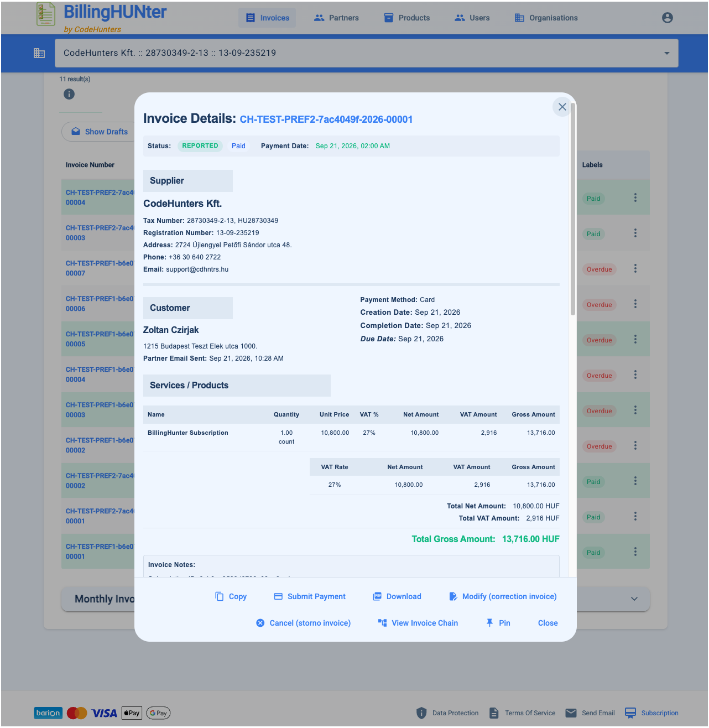Open actions menu for row PREF2 00001
This screenshot has width=709, height=728.
pyautogui.click(x=635, y=516)
